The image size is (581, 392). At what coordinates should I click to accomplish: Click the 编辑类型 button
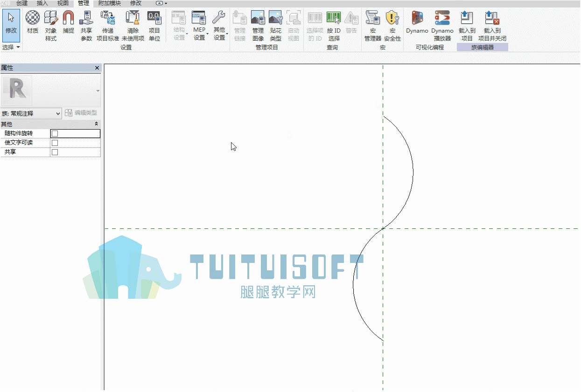click(81, 113)
